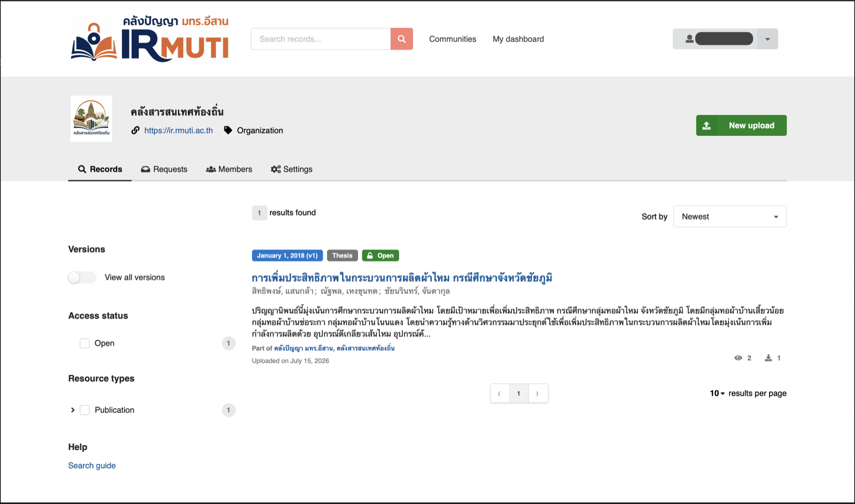This screenshot has height=504, width=855.
Task: Click the user profile icon
Action: point(689,39)
